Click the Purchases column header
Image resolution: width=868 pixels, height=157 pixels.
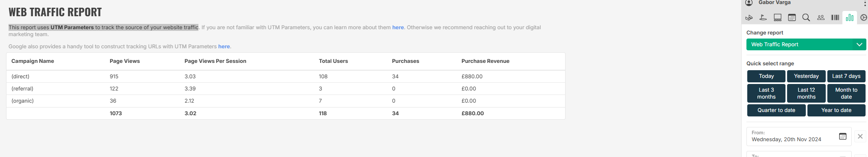[x=405, y=61]
